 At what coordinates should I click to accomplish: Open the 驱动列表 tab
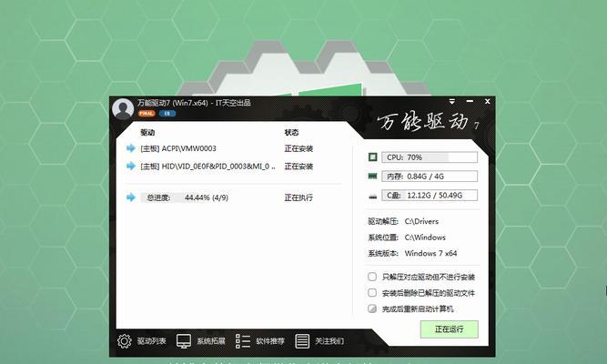pos(151,341)
